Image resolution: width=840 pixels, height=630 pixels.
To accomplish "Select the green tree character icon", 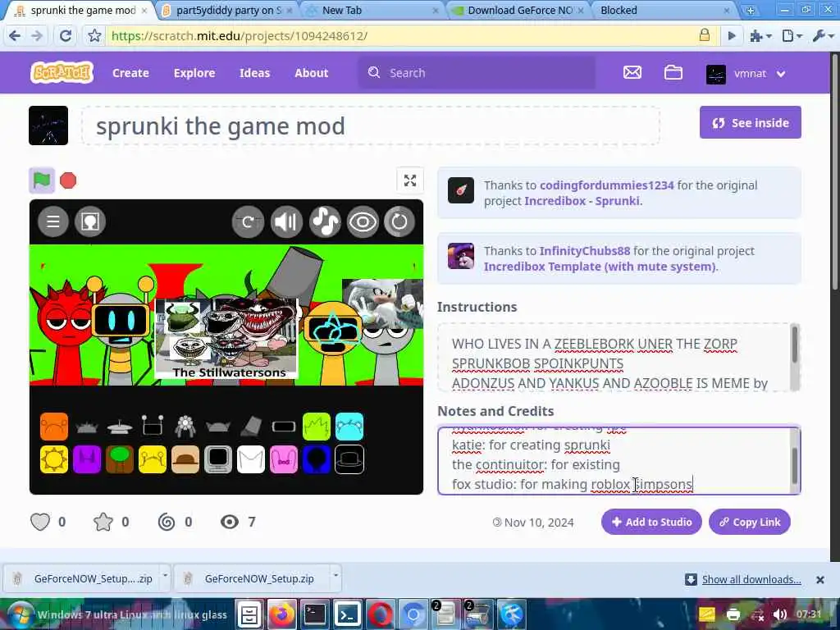I will tap(120, 459).
